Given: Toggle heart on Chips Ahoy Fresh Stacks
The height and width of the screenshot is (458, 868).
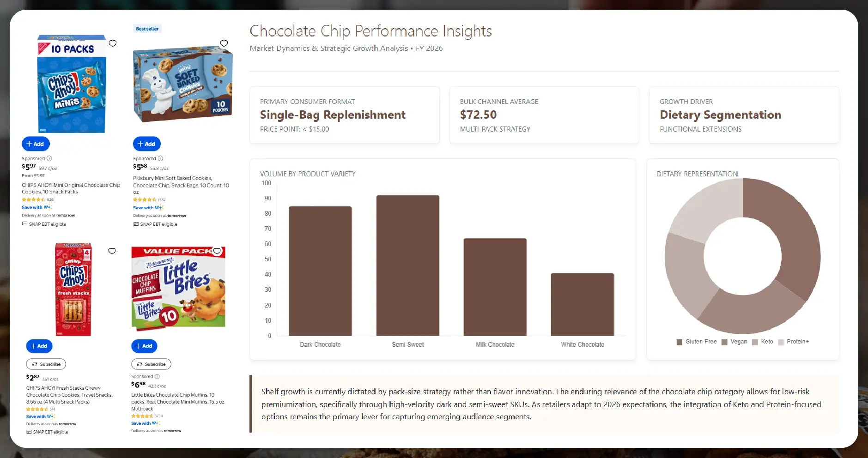Looking at the screenshot, I should point(112,251).
